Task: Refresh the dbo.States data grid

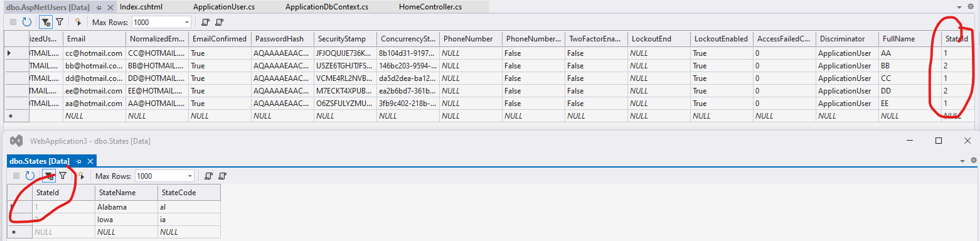Action: pos(30,176)
